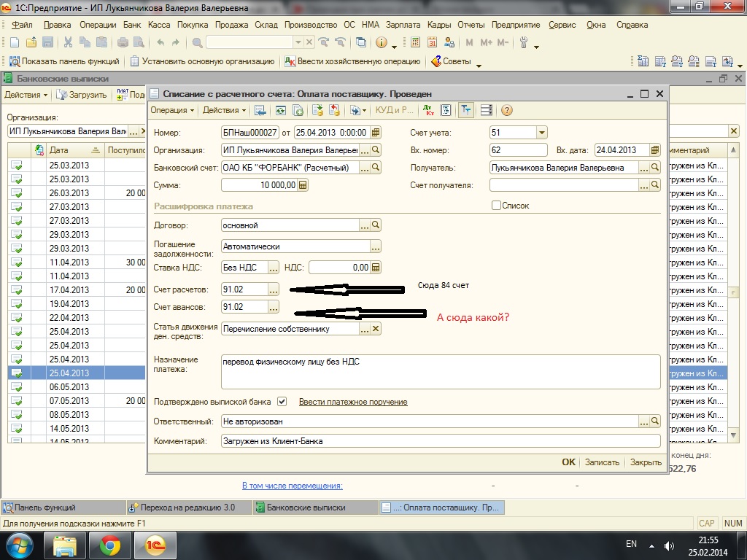This screenshot has width=747, height=560.
Task: Open calendar icon in main toolbar
Action: (432, 43)
